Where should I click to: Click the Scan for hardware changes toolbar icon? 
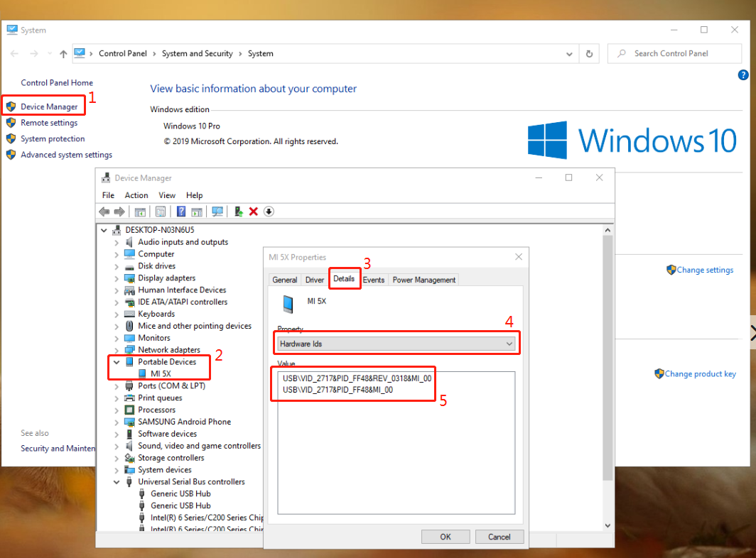(x=217, y=212)
